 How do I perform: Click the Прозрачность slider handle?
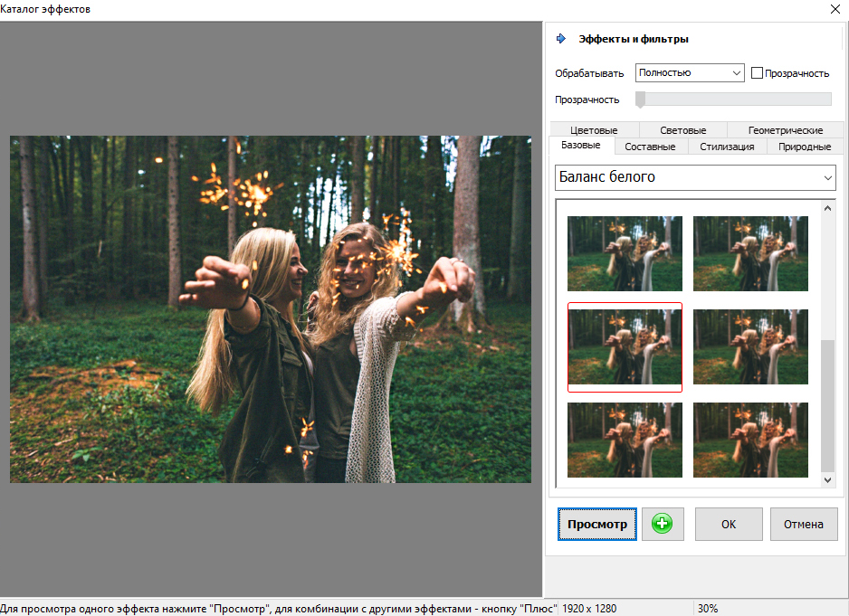pos(640,100)
